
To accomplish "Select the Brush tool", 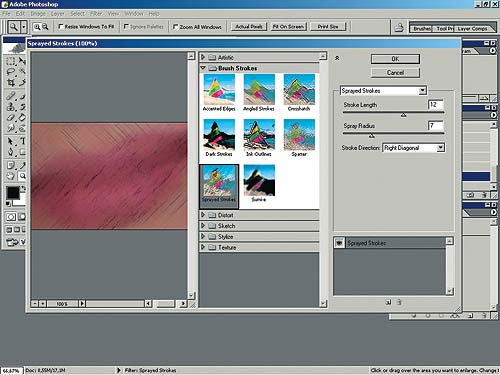I will 22,96.
